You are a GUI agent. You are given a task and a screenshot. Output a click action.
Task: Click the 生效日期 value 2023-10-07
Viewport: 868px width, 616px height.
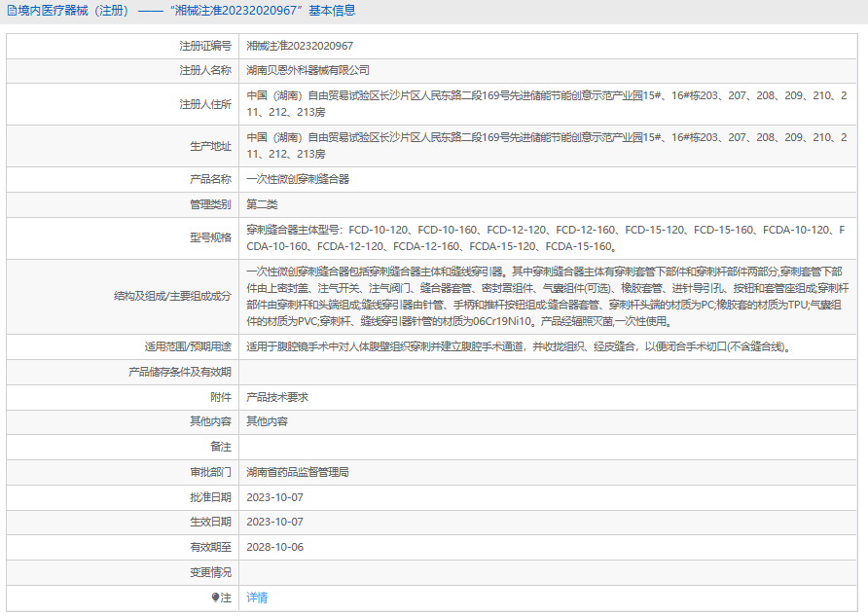coord(275,522)
